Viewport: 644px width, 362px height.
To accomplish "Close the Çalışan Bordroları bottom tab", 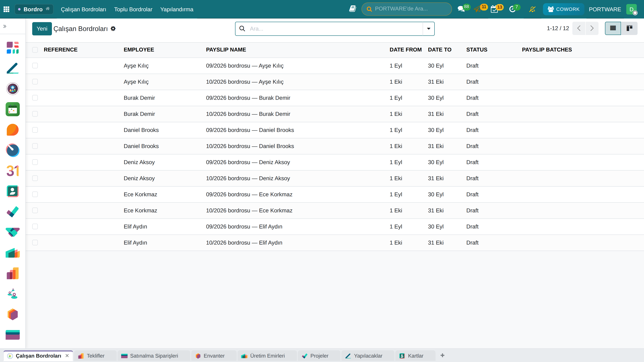I will coord(67,356).
